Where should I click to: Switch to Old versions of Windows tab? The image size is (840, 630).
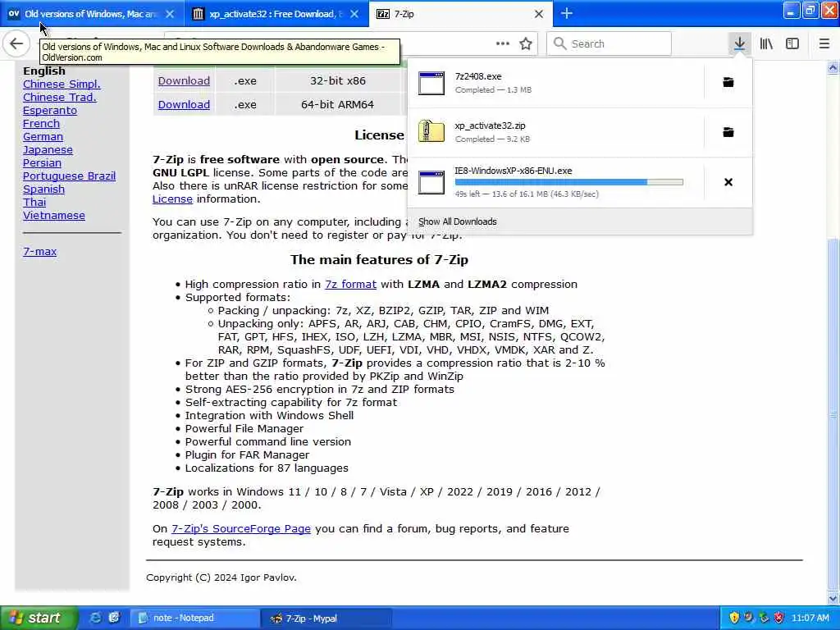click(91, 14)
